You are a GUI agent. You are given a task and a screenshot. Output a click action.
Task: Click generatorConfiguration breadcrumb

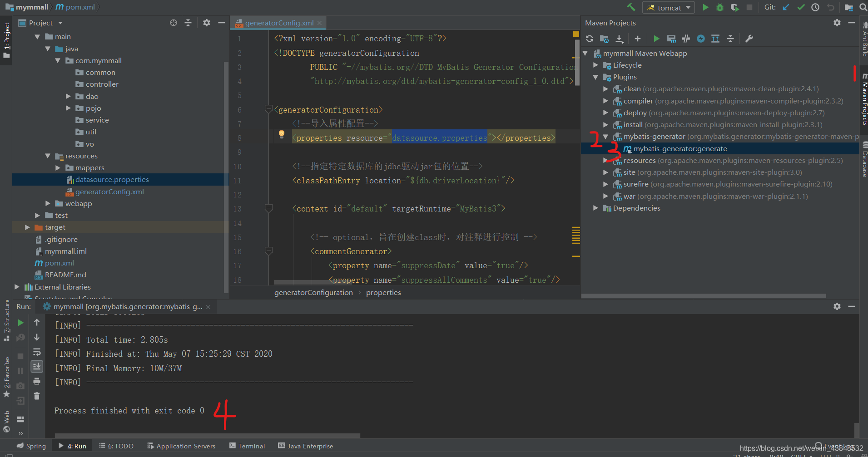click(313, 293)
